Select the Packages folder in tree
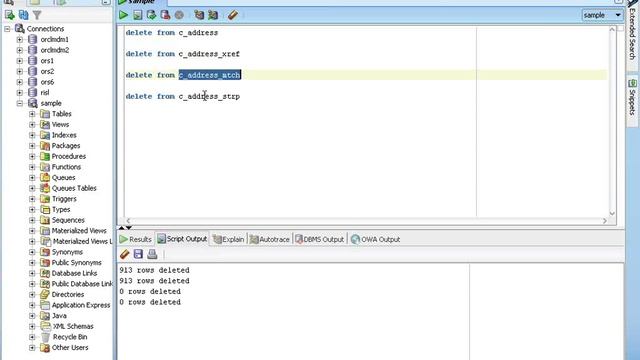640x360 pixels. point(66,146)
